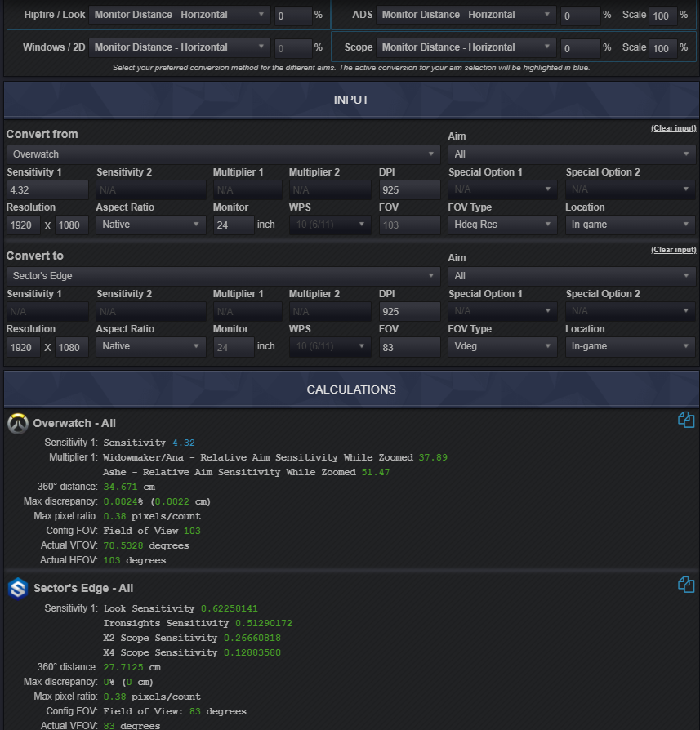Open Convert from FOV Type Hdeg Res dropdown
Viewport: 700px width, 730px height.
tap(502, 225)
